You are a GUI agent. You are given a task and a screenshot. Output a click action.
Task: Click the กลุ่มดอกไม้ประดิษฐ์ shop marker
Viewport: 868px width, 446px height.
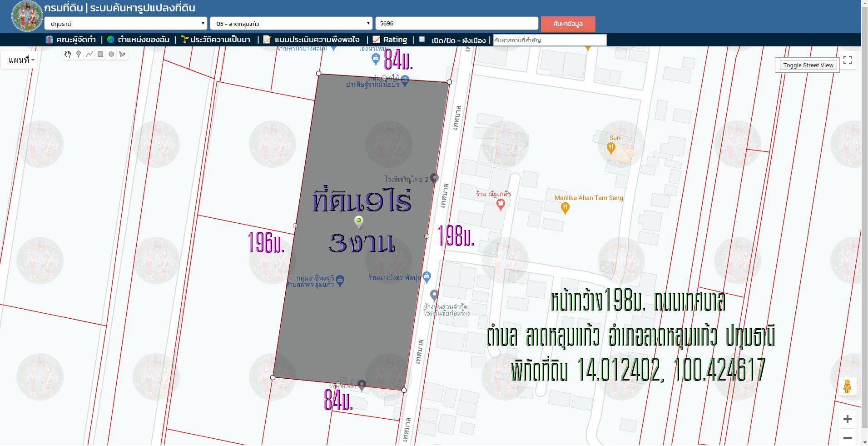[406, 81]
